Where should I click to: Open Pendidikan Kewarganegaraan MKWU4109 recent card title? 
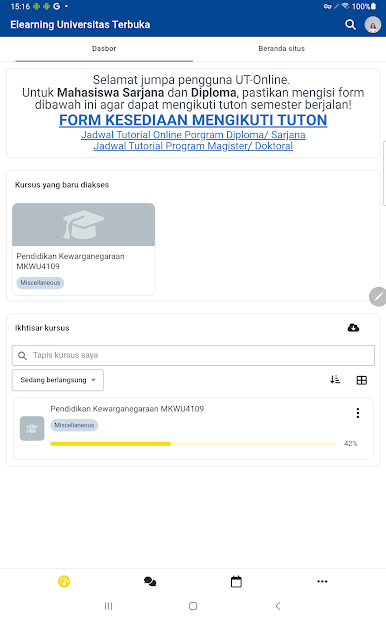71,261
